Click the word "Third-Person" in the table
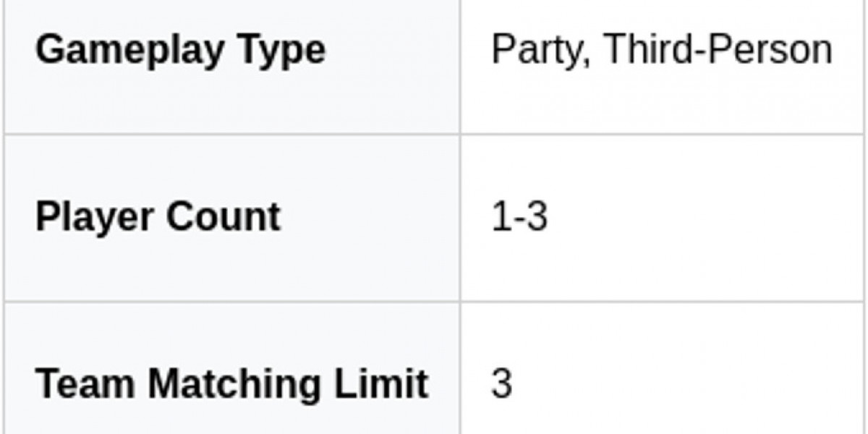 pos(718,51)
